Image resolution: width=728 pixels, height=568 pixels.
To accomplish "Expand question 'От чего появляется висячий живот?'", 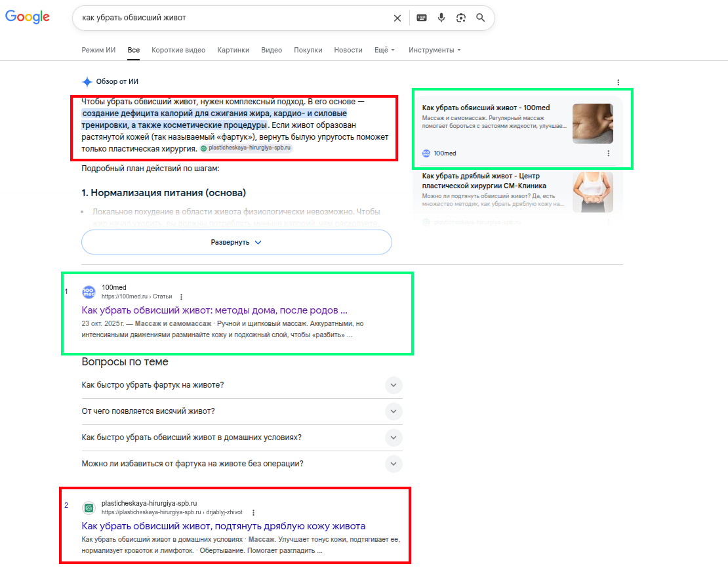I will pyautogui.click(x=242, y=411).
